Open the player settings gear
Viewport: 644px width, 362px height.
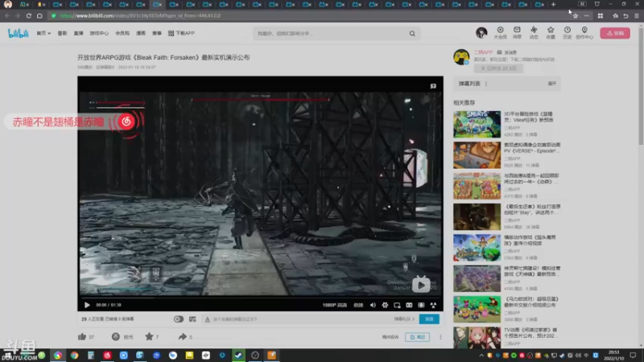385,305
